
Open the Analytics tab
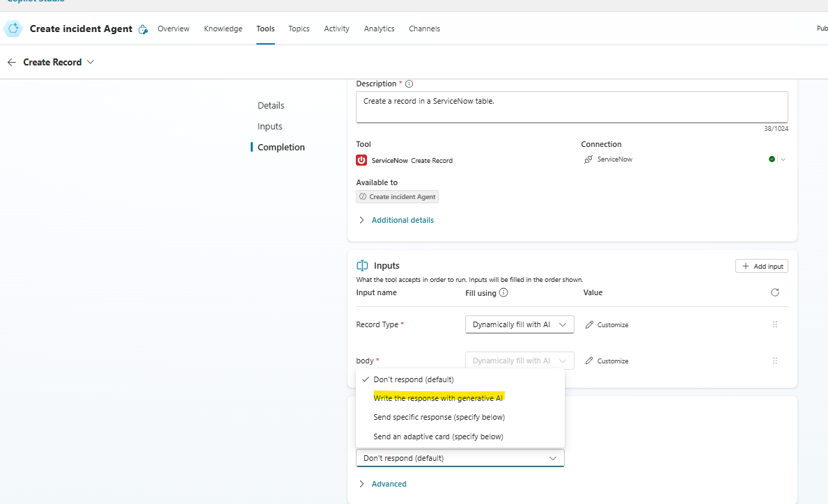(x=379, y=29)
